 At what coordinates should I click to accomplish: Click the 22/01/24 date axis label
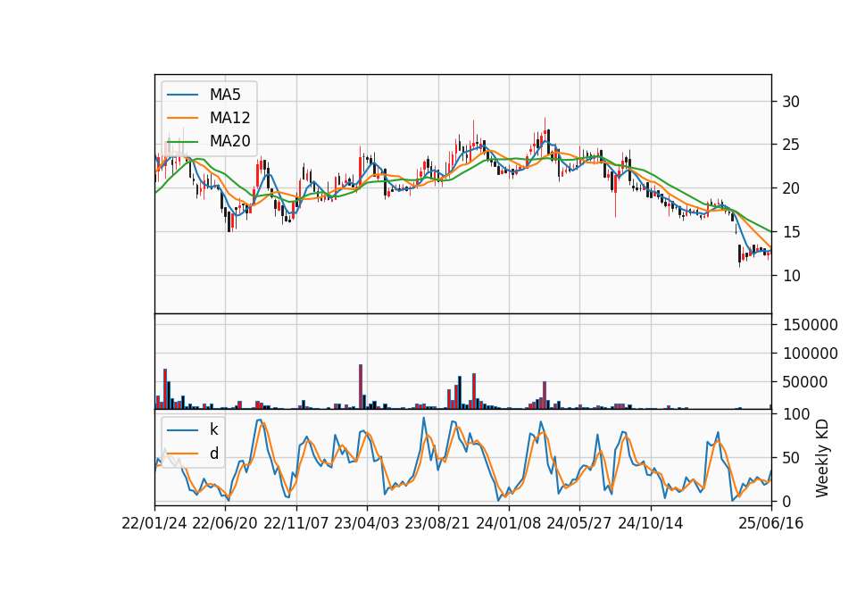tap(154, 523)
